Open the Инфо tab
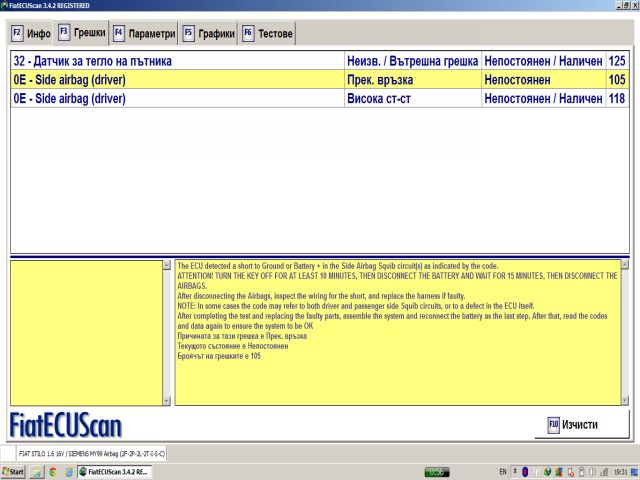This screenshot has width=640, height=480. [31, 34]
